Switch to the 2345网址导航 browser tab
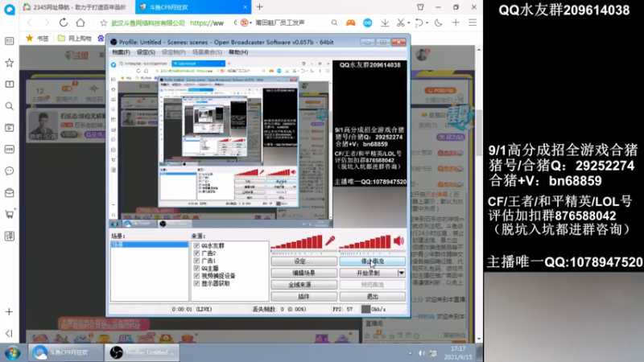Image resolution: width=644 pixels, height=362 pixels. click(x=77, y=7)
